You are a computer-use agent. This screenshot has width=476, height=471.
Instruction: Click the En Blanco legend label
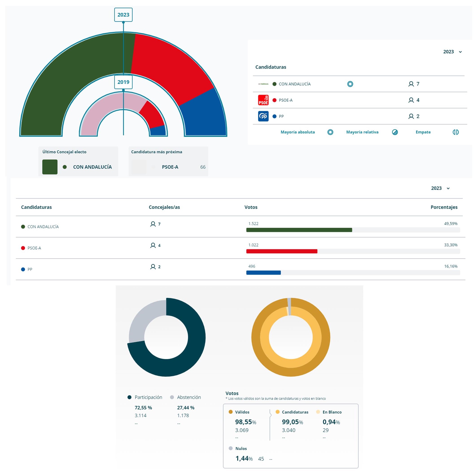click(332, 412)
